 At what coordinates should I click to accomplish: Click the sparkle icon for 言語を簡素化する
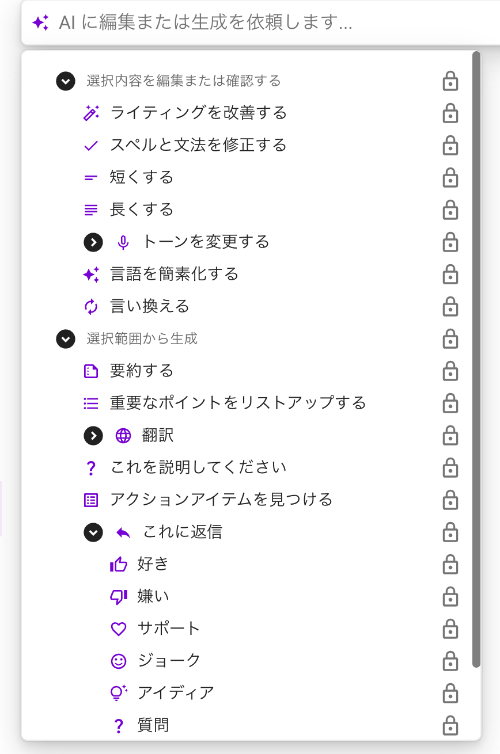(91, 275)
